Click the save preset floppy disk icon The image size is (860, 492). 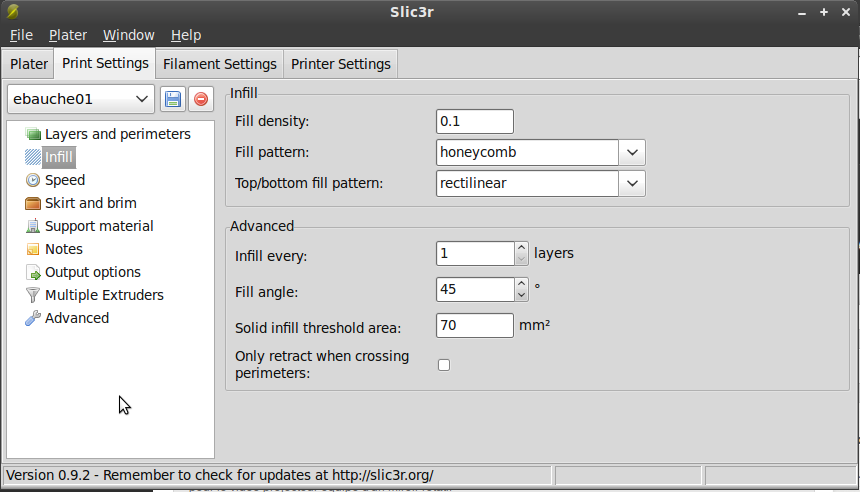pyautogui.click(x=172, y=99)
